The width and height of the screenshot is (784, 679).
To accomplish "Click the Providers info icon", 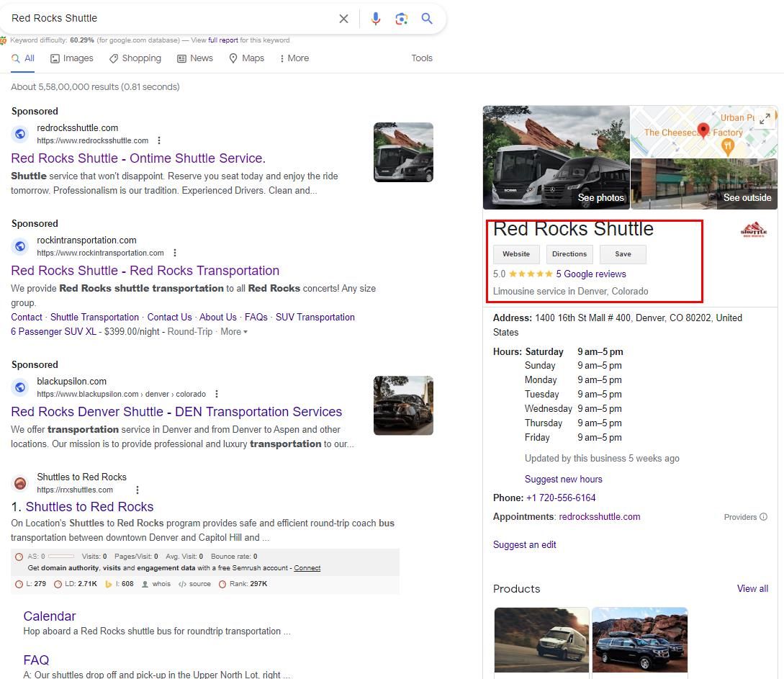I will (763, 517).
